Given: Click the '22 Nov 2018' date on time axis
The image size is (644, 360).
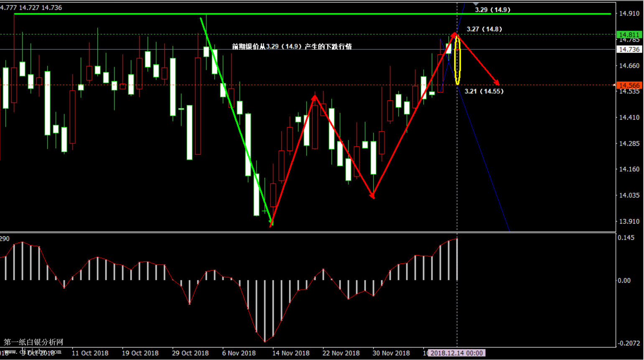Looking at the screenshot, I should point(341,353).
